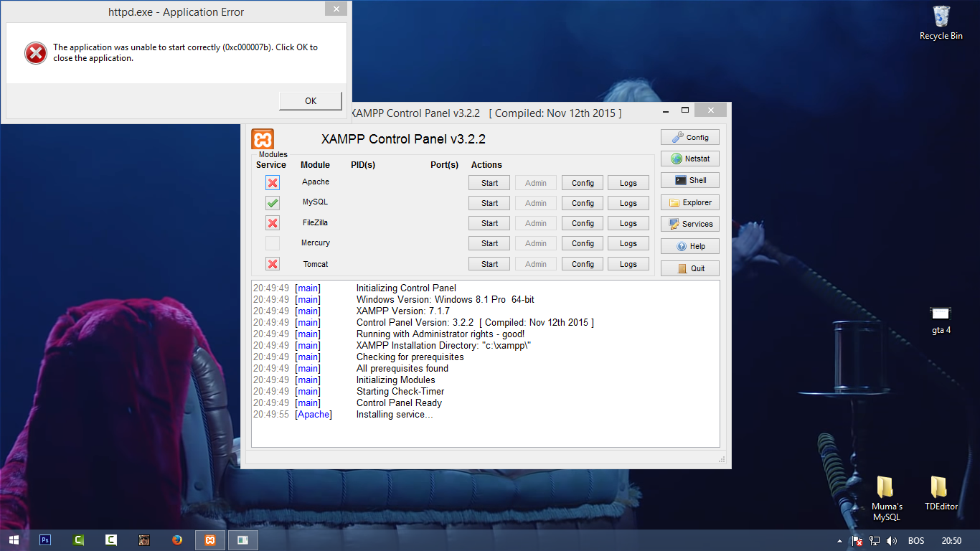Start the MySQL module
980x551 pixels.
pyautogui.click(x=490, y=203)
